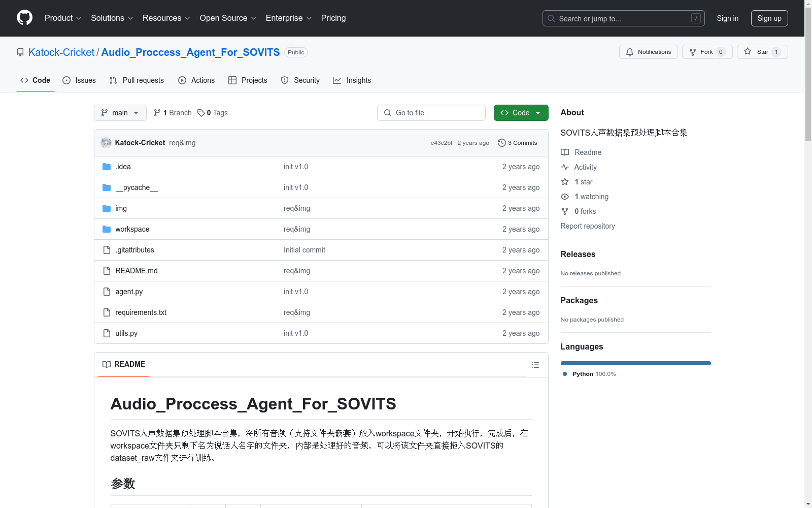Image resolution: width=812 pixels, height=508 pixels.
Task: Open the agent.py file
Action: tap(129, 292)
